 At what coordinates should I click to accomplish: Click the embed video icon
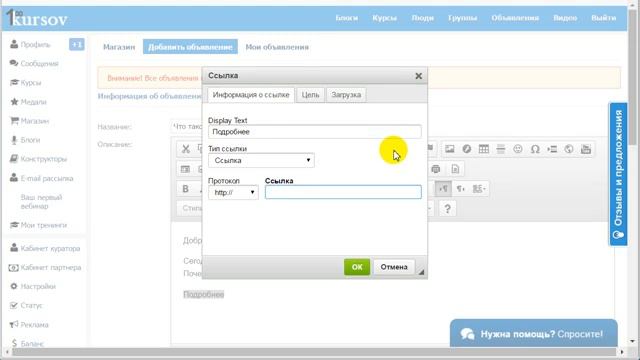[x=586, y=149]
